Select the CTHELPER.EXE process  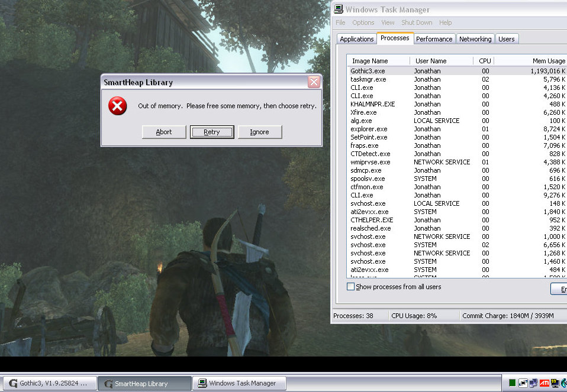coord(457,220)
